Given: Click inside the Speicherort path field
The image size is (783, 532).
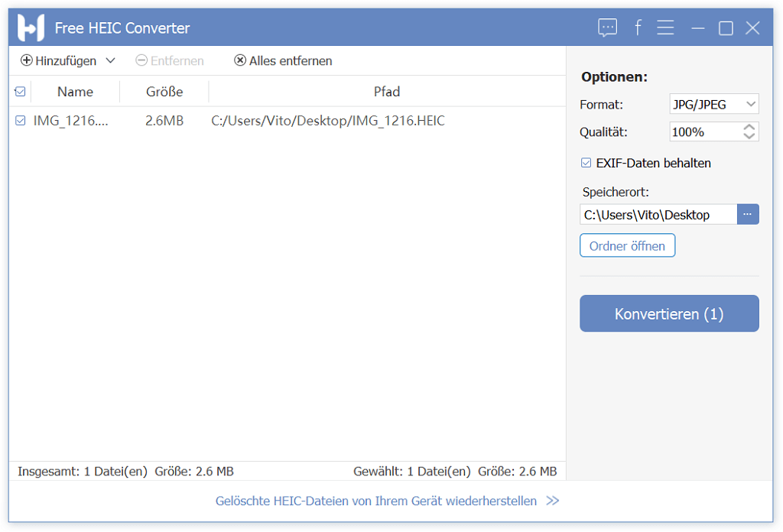Looking at the screenshot, I should pos(654,215).
